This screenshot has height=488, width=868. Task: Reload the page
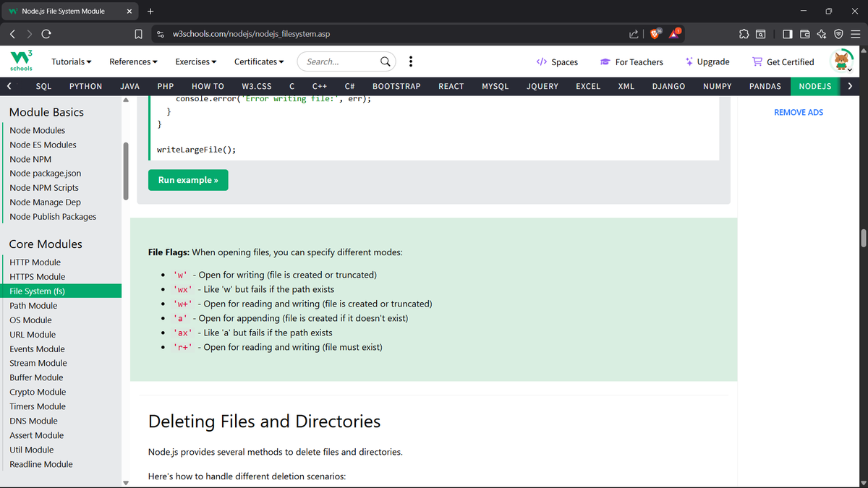click(46, 34)
